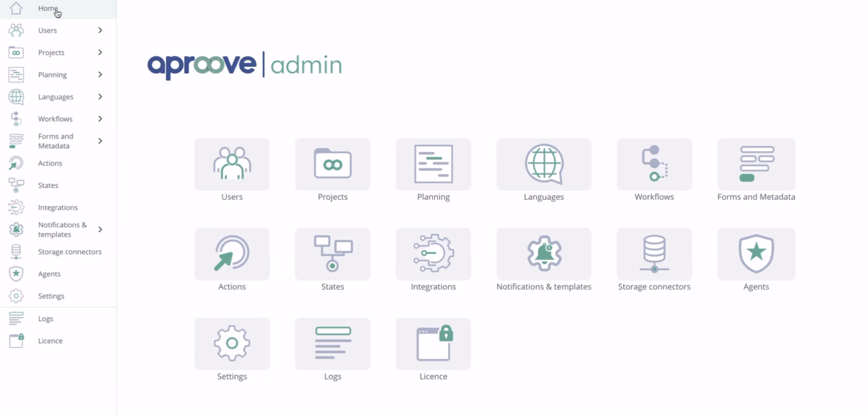Expand the Notifications & templates chevron
Viewport: 868px width, 415px height.
100,230
